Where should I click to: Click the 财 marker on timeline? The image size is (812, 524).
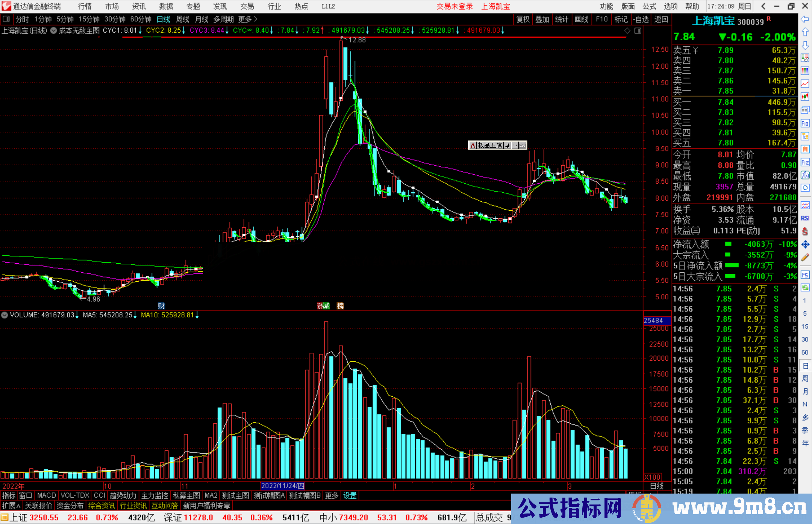(x=161, y=306)
